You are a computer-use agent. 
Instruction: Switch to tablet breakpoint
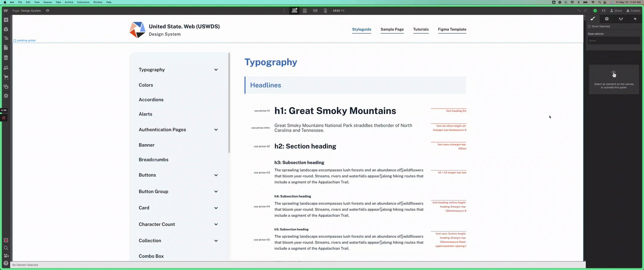coord(305,10)
